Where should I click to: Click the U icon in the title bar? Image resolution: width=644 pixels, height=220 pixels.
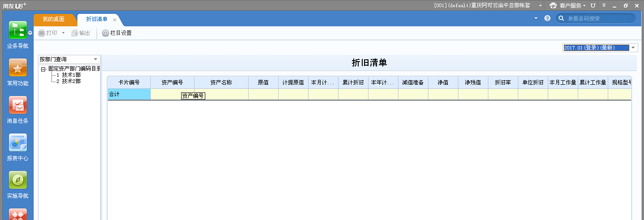[593, 5]
